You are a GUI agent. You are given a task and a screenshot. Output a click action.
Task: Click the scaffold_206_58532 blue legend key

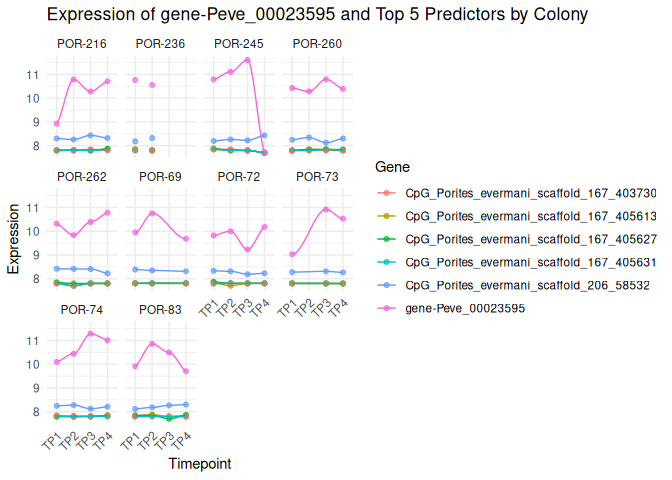382,285
